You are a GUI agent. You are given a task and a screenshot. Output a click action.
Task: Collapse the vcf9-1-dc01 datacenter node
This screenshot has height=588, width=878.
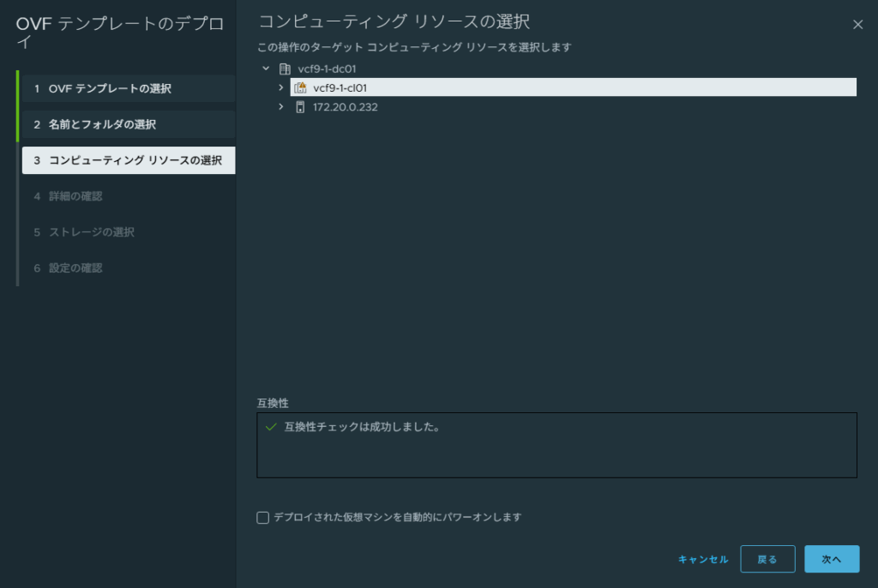[x=266, y=69]
